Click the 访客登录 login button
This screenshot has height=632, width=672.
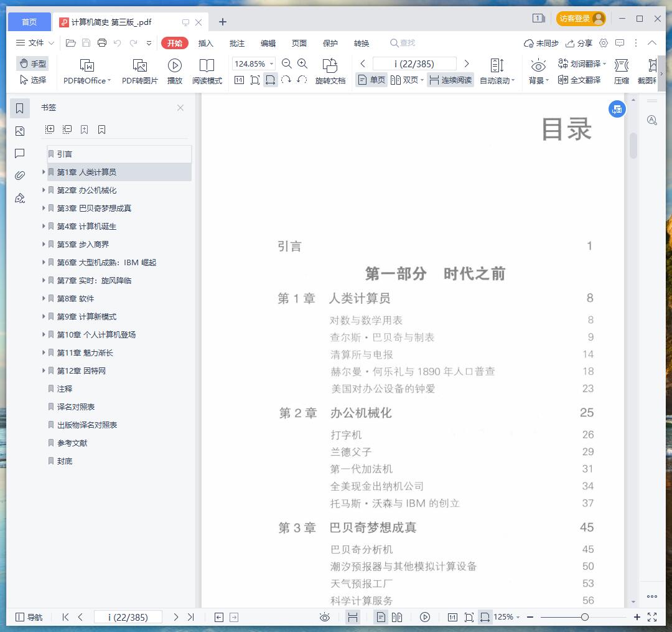point(581,19)
